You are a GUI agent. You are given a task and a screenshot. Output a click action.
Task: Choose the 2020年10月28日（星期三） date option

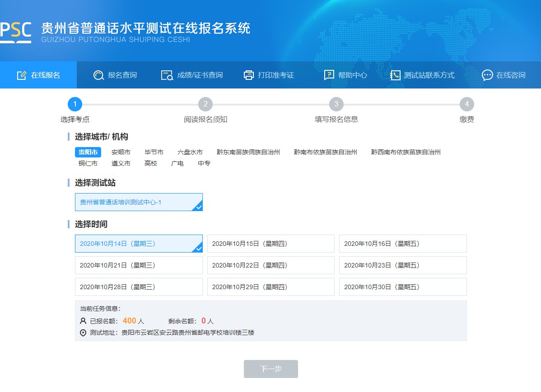pyautogui.click(x=139, y=287)
